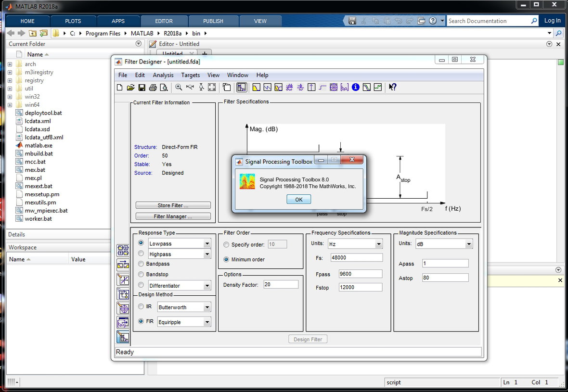
Task: Open the Targets menu
Action: point(191,75)
